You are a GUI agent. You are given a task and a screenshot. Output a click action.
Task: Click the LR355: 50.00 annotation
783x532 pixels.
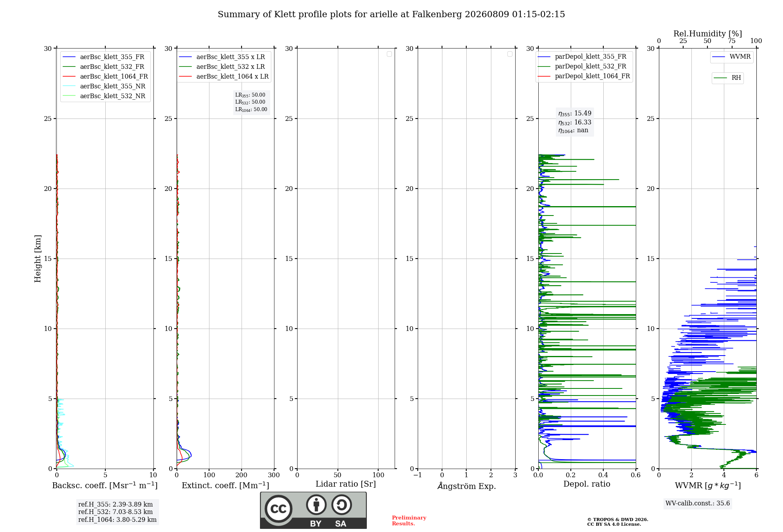point(250,95)
